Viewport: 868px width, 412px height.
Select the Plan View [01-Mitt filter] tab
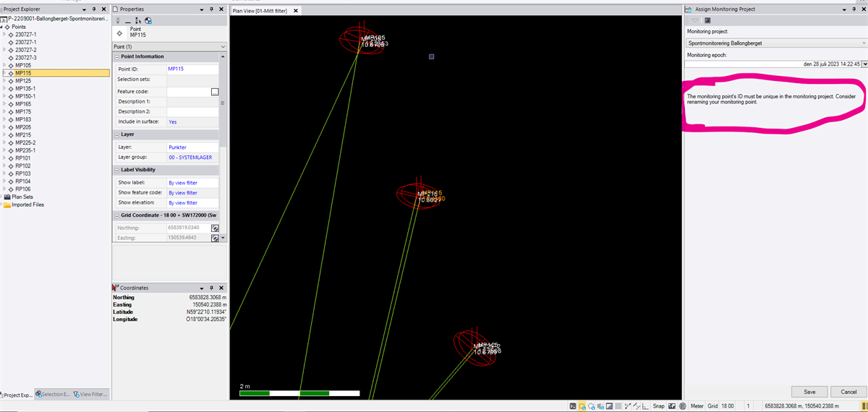pos(260,11)
